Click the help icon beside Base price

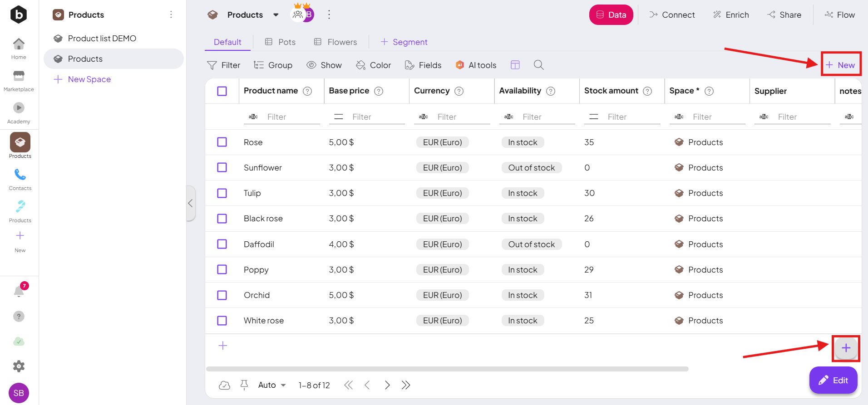coord(379,91)
